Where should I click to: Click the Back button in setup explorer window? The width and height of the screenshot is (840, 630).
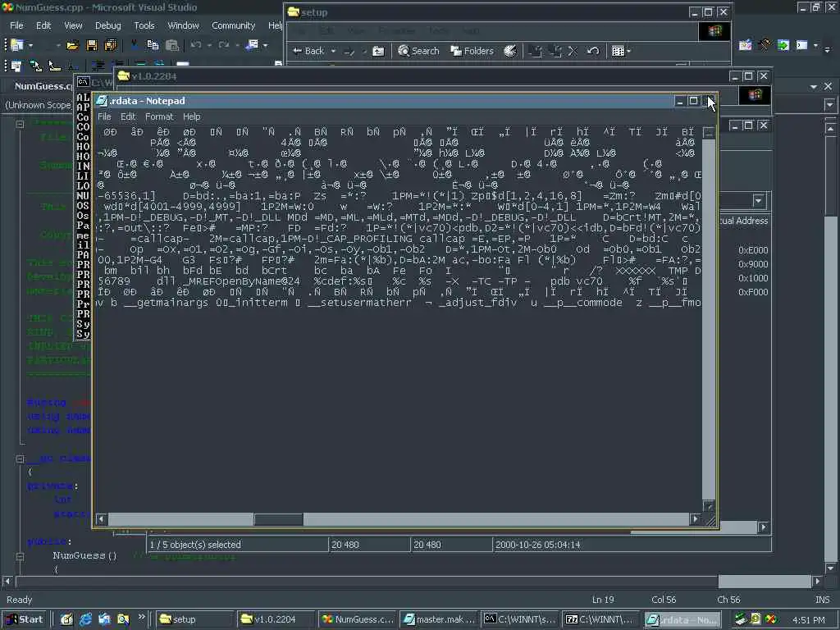(309, 51)
